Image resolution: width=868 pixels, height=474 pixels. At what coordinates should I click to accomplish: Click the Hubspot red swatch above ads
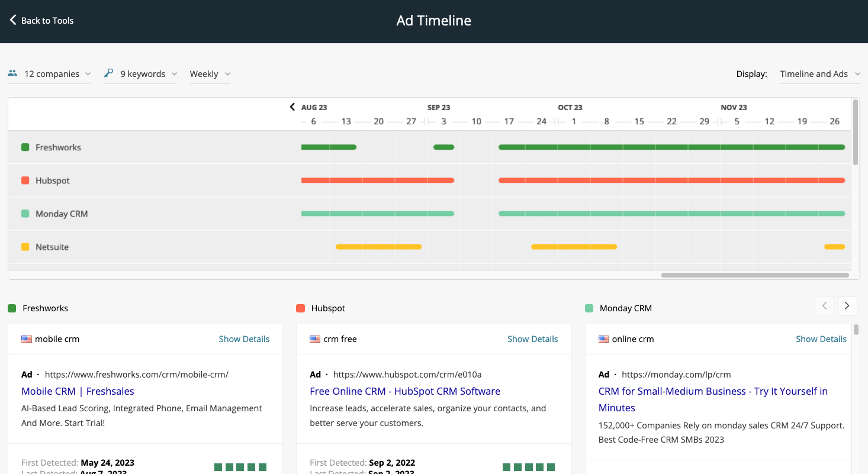[x=300, y=308]
